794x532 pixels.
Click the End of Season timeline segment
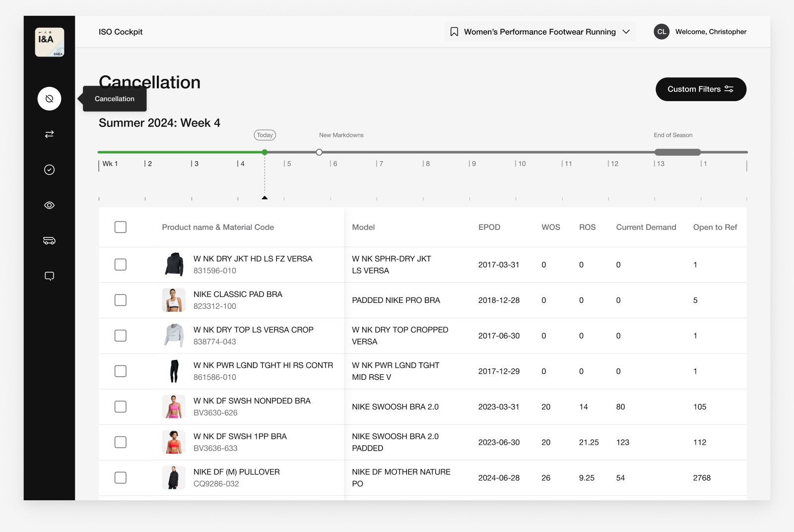[x=677, y=152]
